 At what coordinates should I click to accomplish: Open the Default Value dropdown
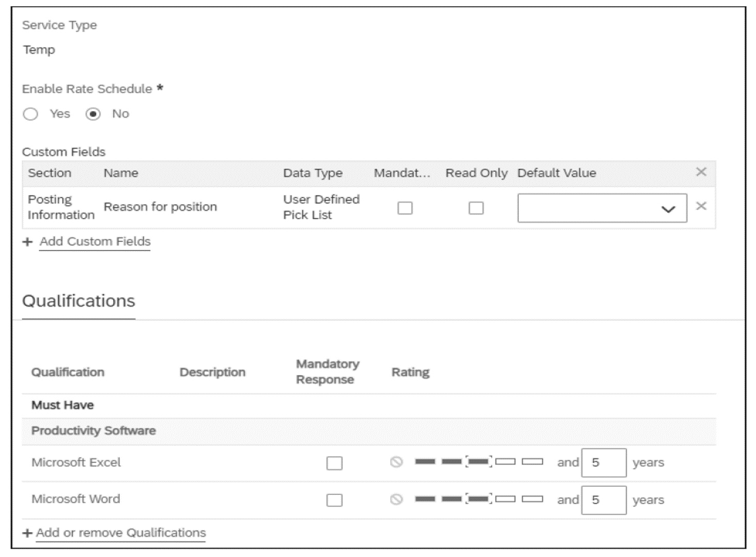[669, 208]
